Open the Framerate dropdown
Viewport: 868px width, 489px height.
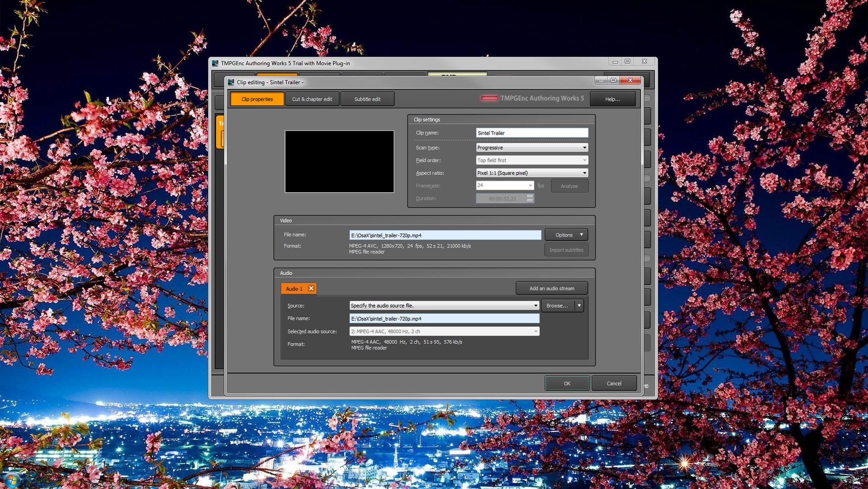coord(505,185)
